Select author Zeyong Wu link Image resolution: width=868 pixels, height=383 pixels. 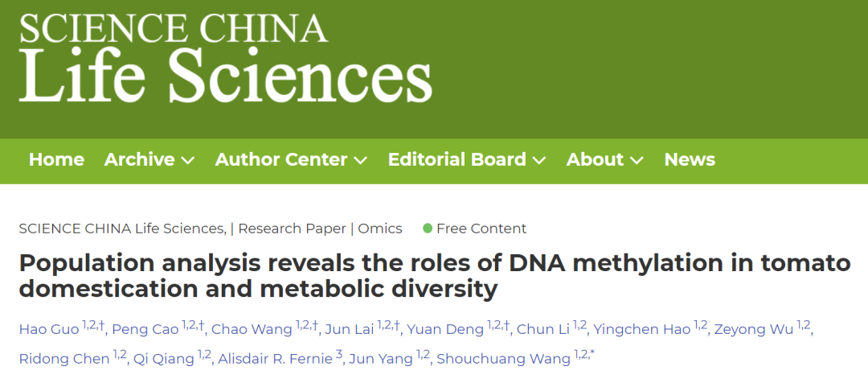[754, 329]
